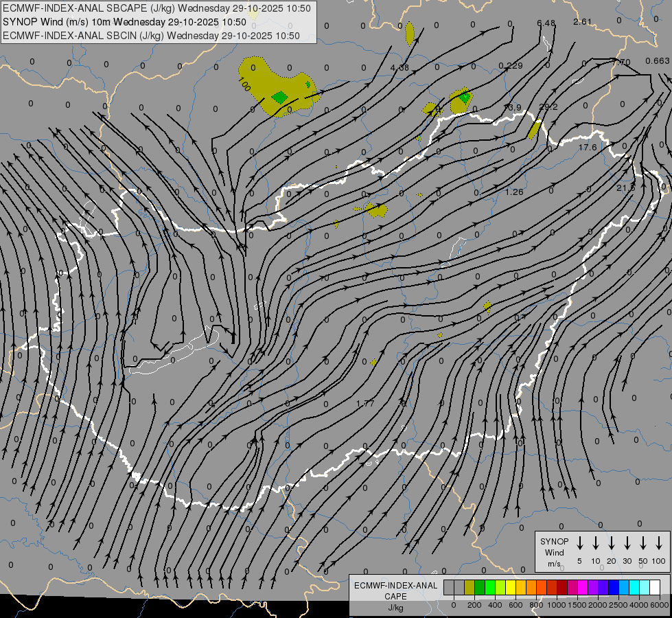Click the wind arrow above 5 m/s
This screenshot has height=618, width=672.
579,543
